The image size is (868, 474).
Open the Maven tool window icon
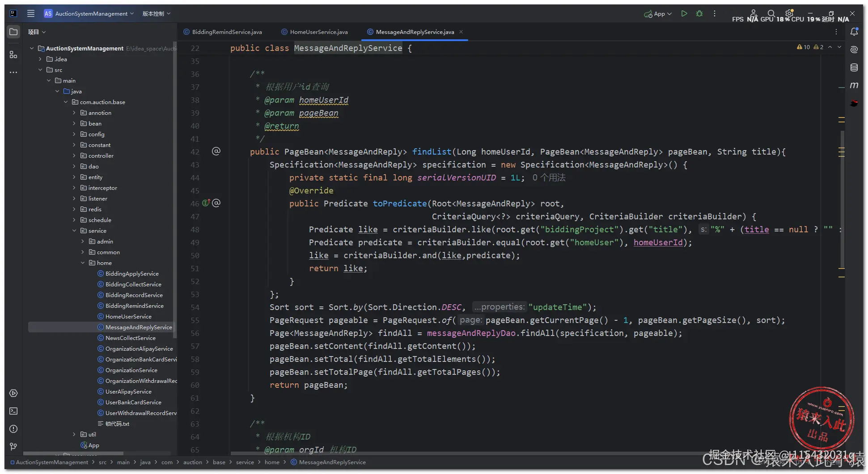pos(854,85)
